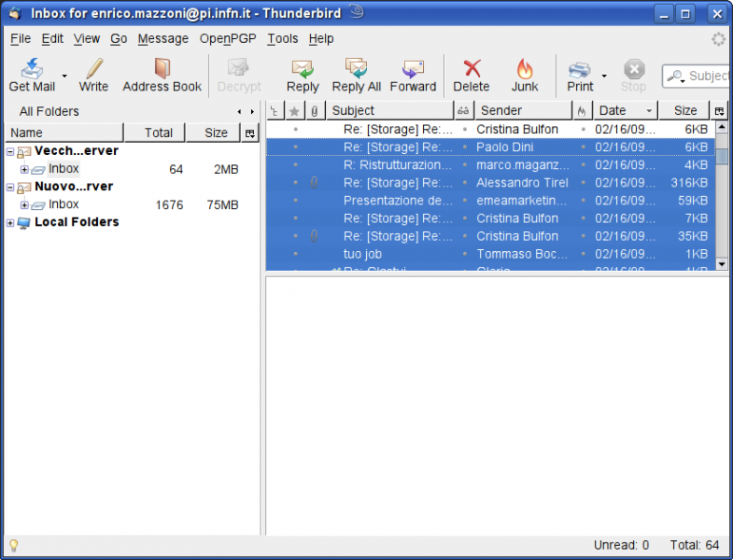Viewport: 733px width, 560px height.
Task: Click the Stop toolbar button
Action: coord(634,75)
